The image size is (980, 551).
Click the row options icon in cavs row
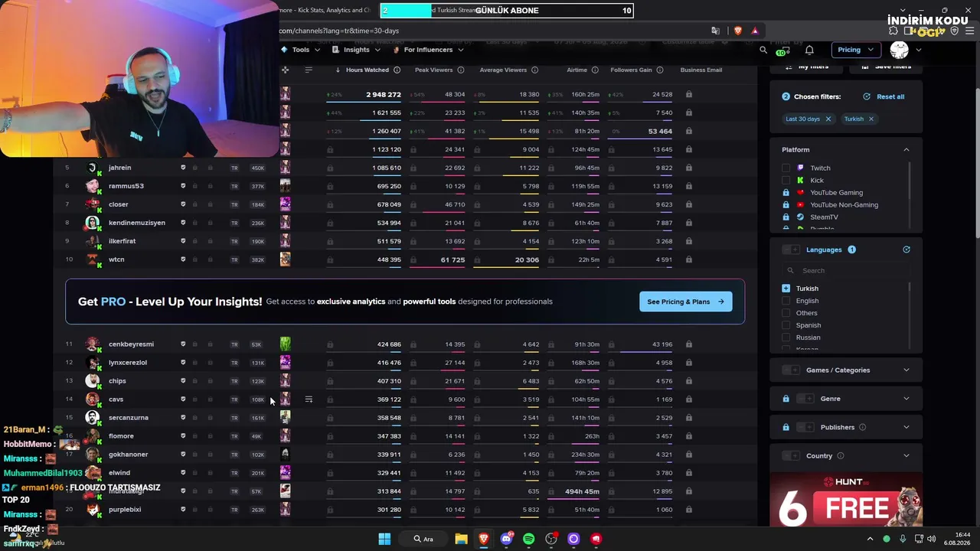tap(309, 399)
